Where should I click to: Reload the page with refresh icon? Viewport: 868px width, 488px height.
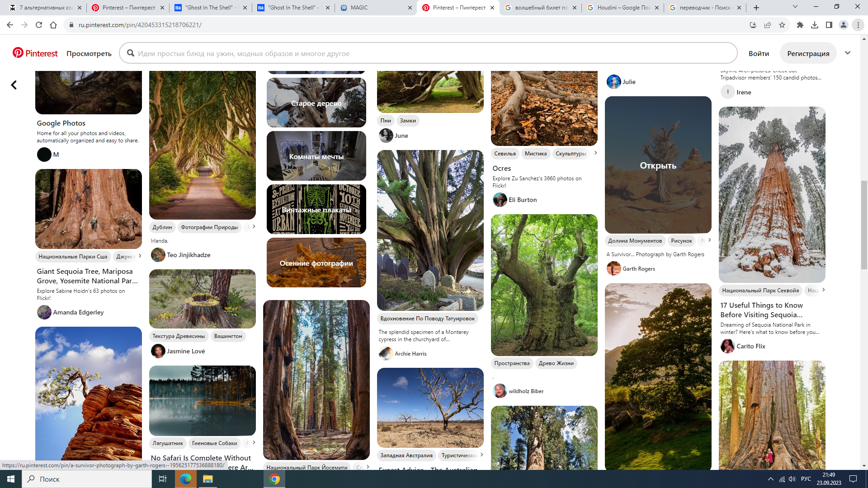(x=39, y=25)
